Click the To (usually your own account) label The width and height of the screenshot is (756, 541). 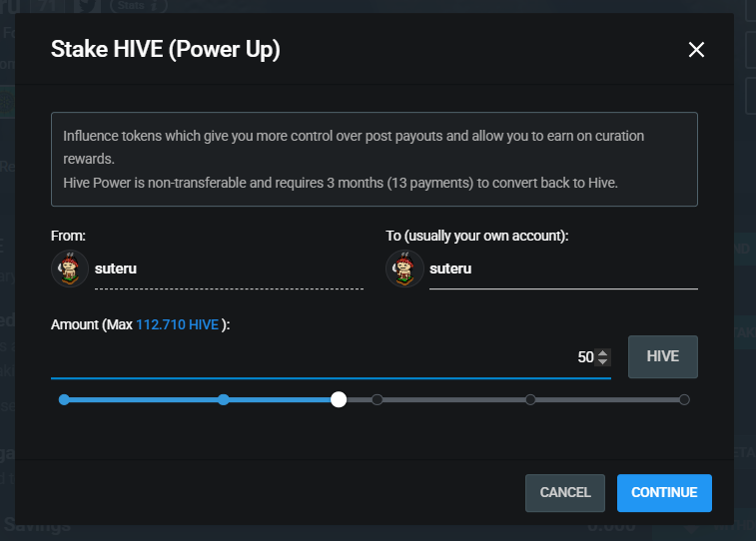pyautogui.click(x=476, y=236)
